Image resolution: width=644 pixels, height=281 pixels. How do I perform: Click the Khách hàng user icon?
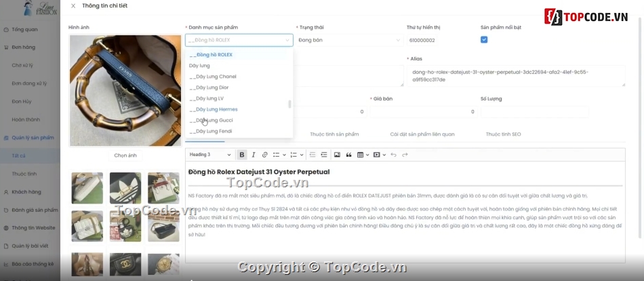6,192
